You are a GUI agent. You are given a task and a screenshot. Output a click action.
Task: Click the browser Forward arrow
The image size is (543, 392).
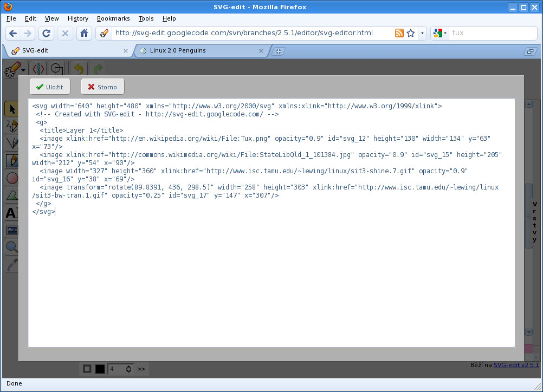click(x=27, y=33)
